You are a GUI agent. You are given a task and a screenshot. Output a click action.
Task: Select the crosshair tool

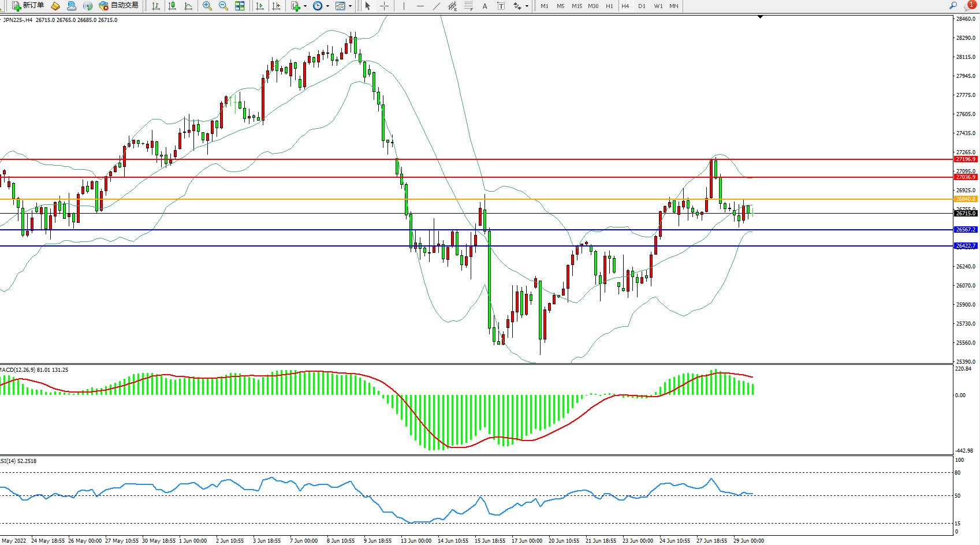[384, 6]
